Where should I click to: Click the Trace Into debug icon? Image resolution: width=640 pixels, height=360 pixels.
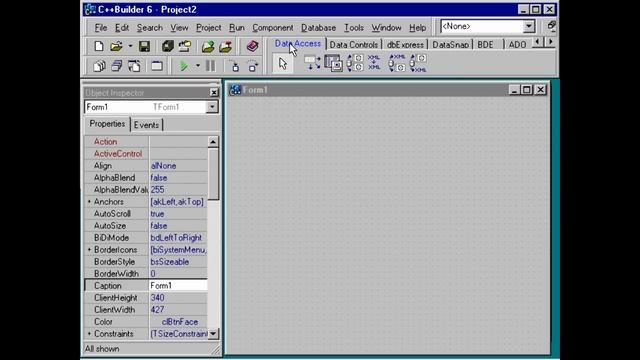pos(235,66)
